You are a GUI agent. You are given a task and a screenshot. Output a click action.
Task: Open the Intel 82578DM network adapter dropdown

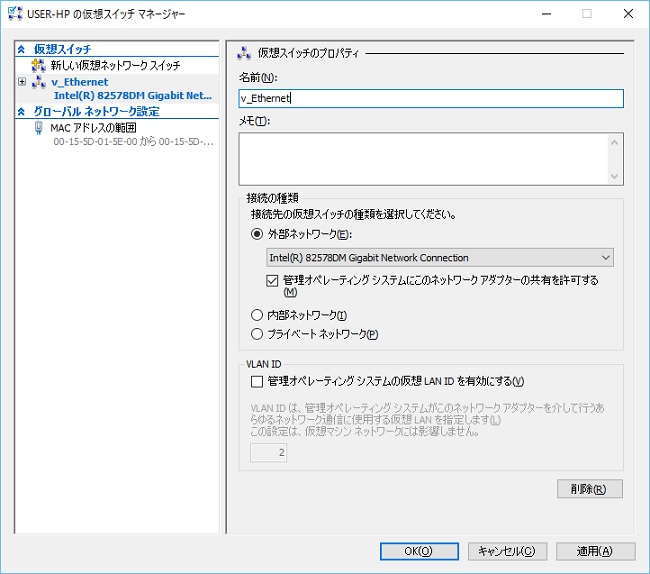coord(440,258)
